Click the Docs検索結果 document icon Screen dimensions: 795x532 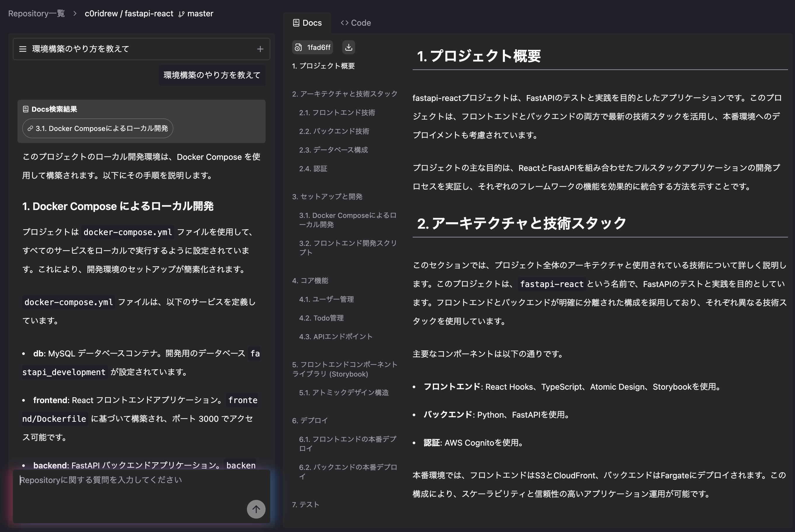(25, 109)
